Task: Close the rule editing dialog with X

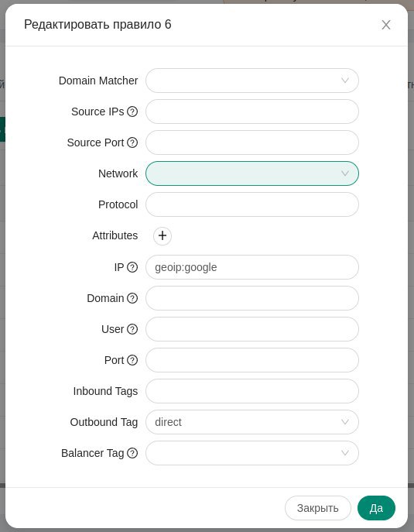Action: 386,25
